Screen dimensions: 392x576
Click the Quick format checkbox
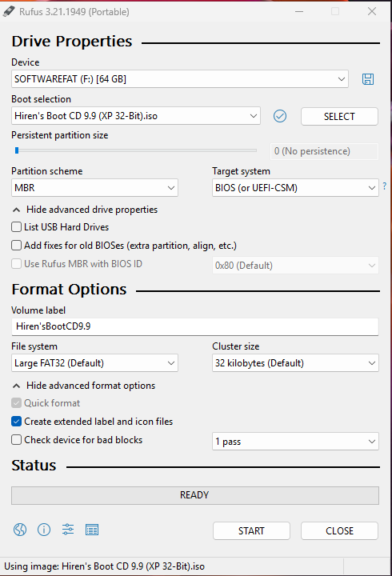point(16,403)
